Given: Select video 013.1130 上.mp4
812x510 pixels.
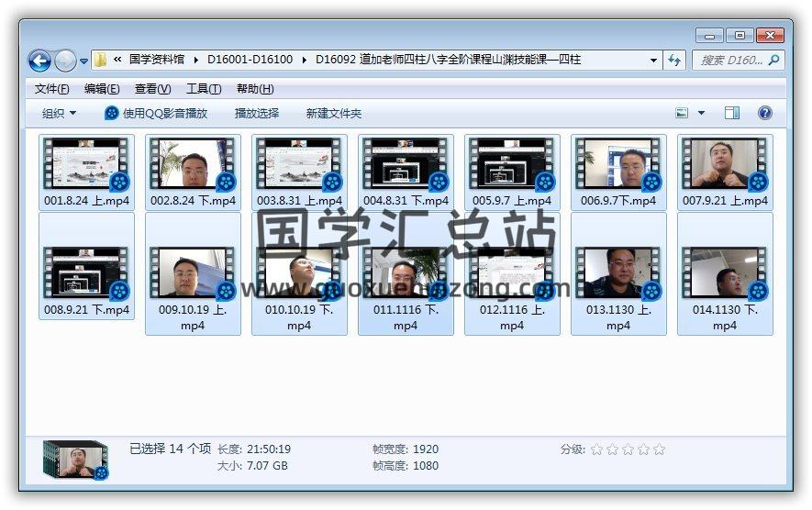Looking at the screenshot, I should [x=618, y=274].
